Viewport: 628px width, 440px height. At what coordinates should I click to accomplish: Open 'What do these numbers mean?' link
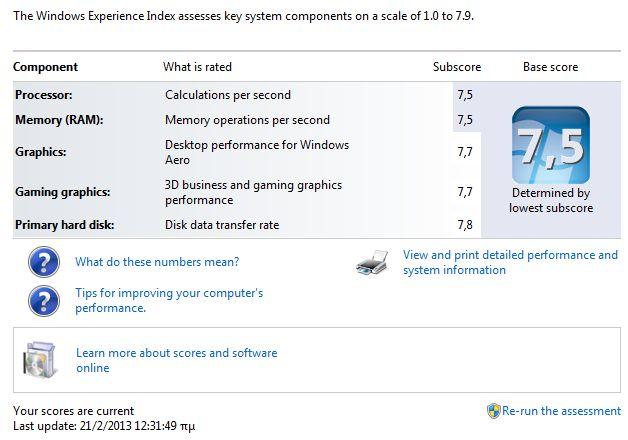[x=157, y=262]
